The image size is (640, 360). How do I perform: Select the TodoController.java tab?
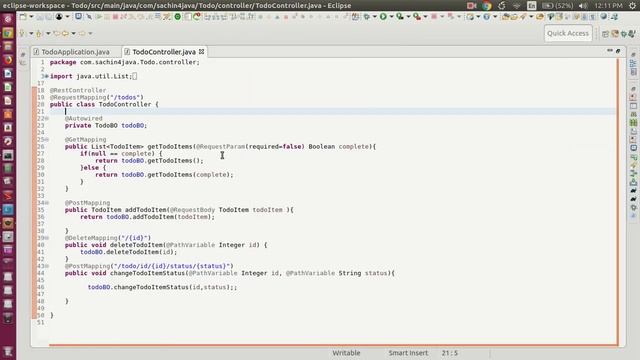click(163, 52)
